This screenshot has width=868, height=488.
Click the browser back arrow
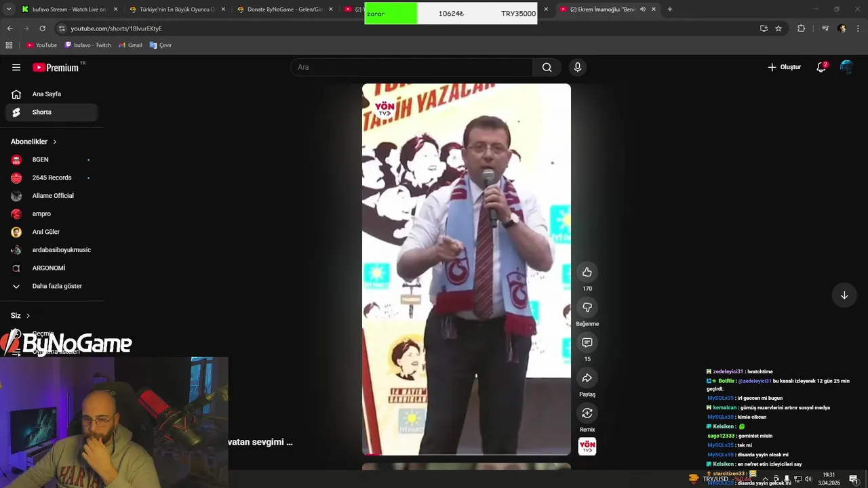9,28
